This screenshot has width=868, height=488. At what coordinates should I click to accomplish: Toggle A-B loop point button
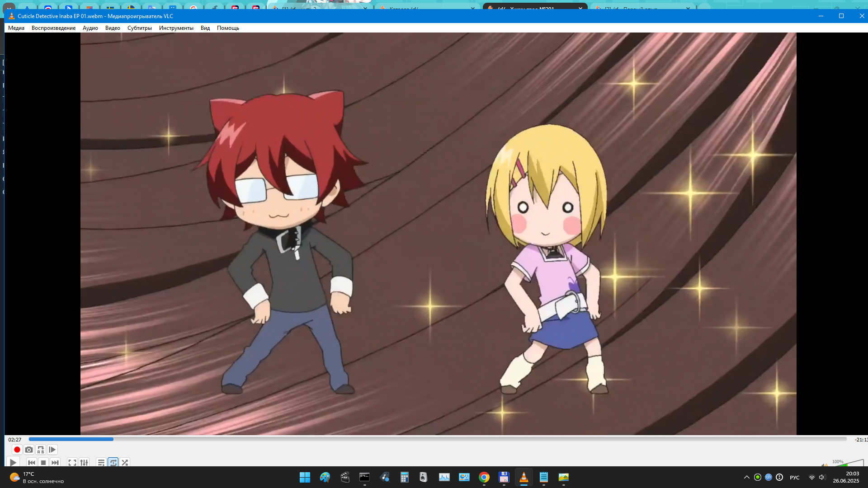coord(41,450)
